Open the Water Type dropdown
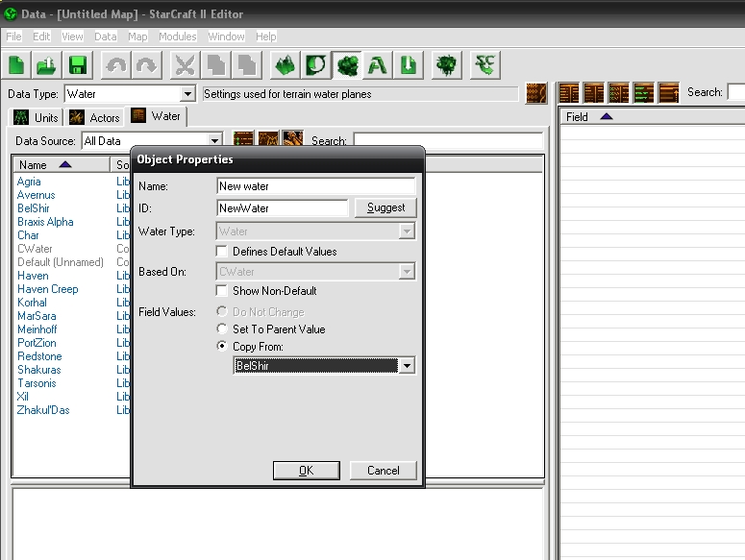Viewport: 745px width, 560px height. tap(407, 231)
